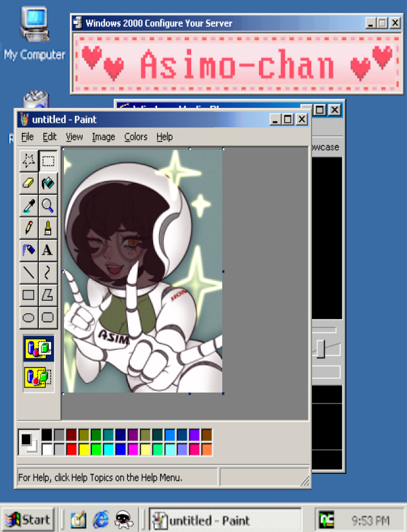Screen dimensions: 407x532
Task: Click the Asimo-chan pink banner
Action: click(236, 64)
